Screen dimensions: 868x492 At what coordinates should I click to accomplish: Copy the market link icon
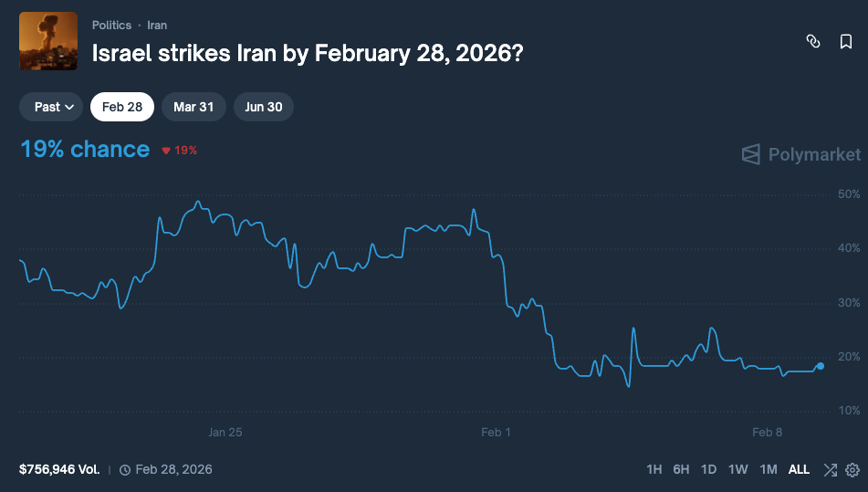813,41
